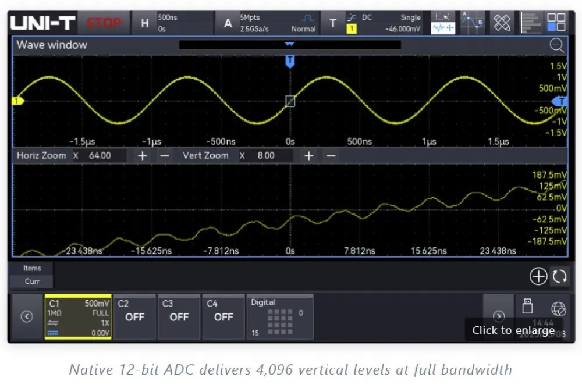The image size is (582, 392).
Task: Click the horizontal position overview bar
Action: [x=290, y=45]
